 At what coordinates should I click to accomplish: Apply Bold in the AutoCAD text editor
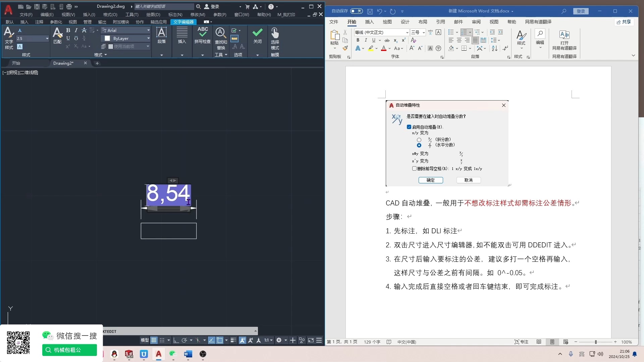pyautogui.click(x=68, y=30)
